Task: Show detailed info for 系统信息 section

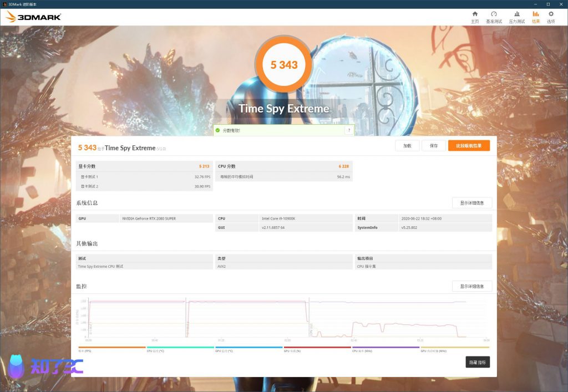Action: [x=472, y=203]
